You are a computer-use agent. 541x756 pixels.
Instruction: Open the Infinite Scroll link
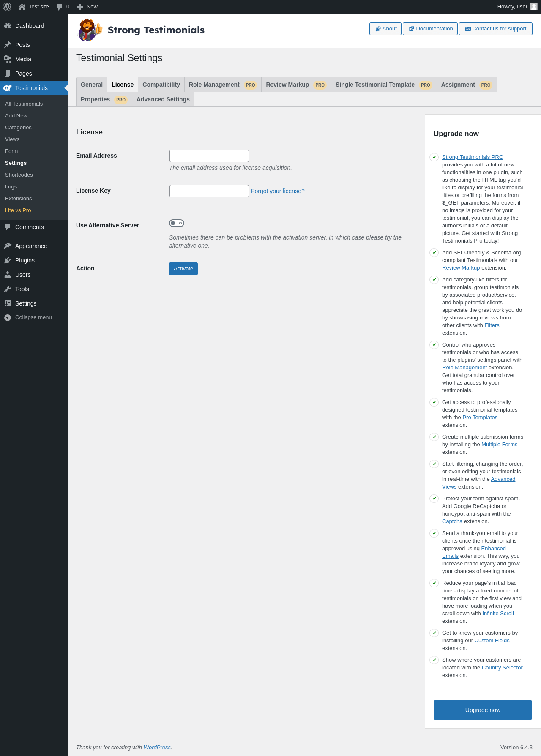click(498, 614)
